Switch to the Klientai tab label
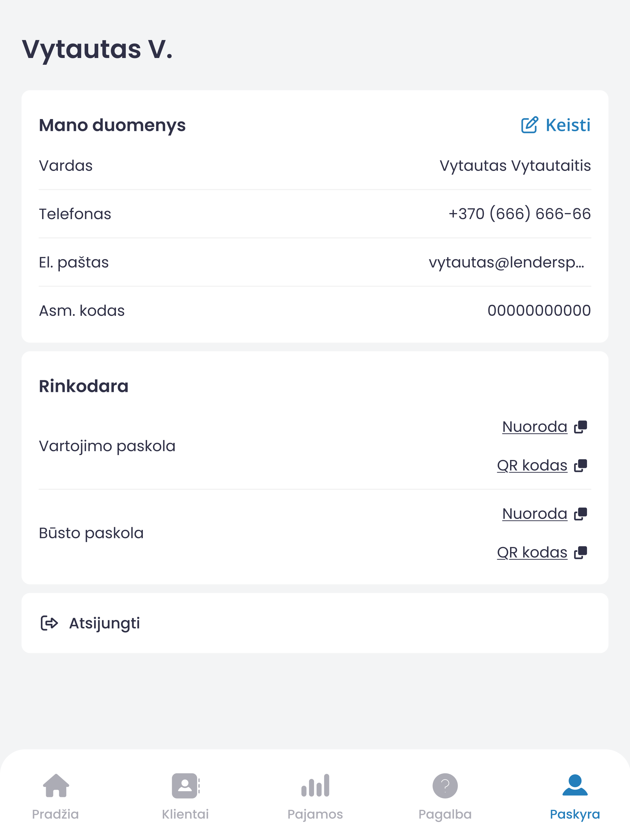The height and width of the screenshot is (840, 630). [x=185, y=814]
